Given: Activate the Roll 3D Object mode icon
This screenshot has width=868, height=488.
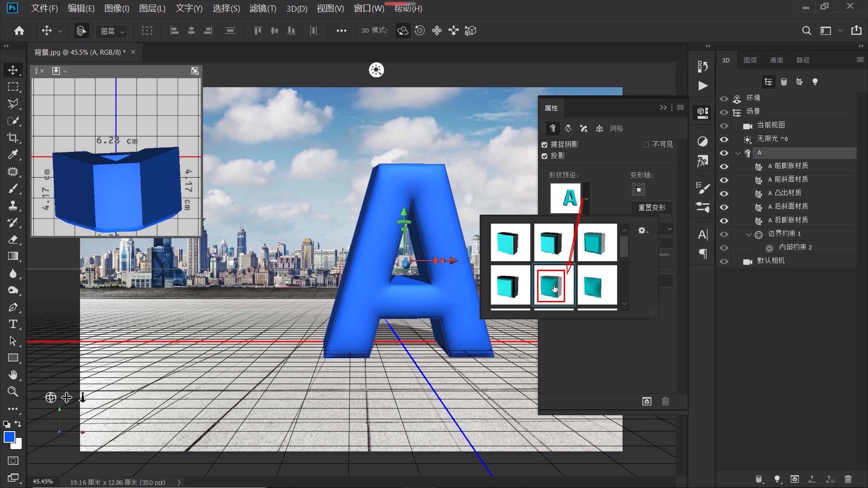Looking at the screenshot, I should [420, 31].
